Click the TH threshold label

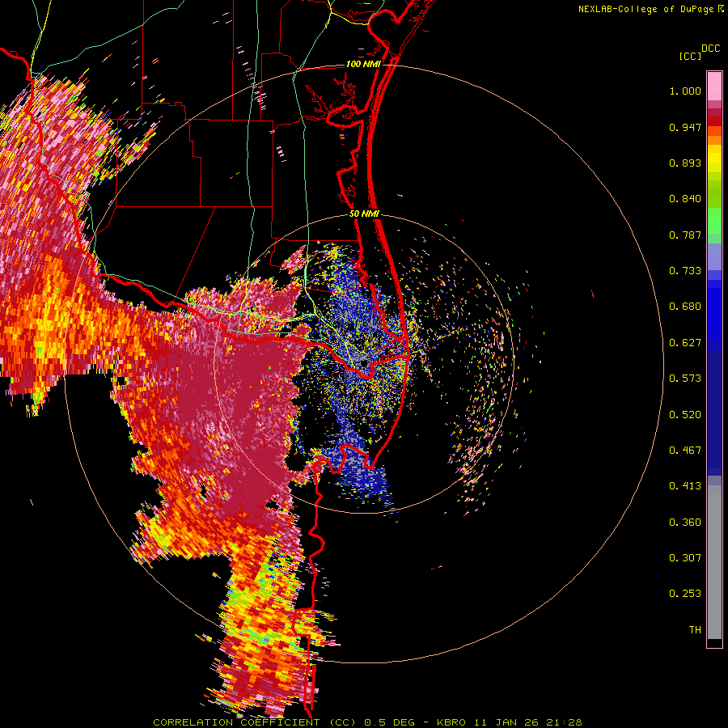click(x=695, y=630)
